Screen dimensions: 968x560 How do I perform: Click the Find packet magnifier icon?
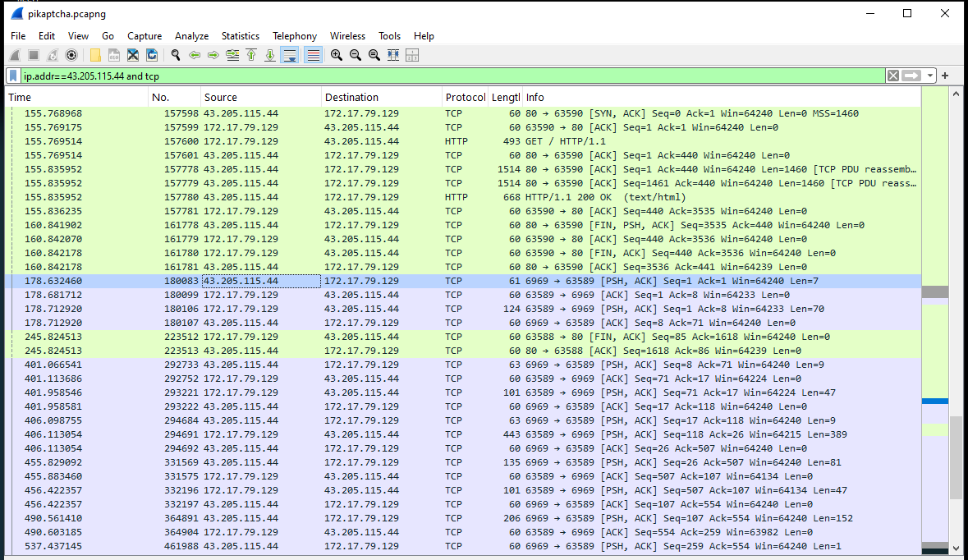(176, 56)
